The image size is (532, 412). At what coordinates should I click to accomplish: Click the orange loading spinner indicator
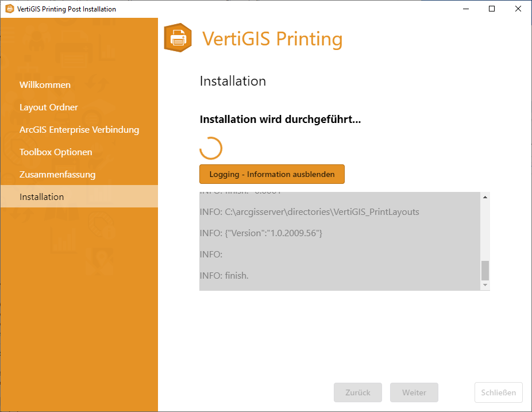pos(210,148)
